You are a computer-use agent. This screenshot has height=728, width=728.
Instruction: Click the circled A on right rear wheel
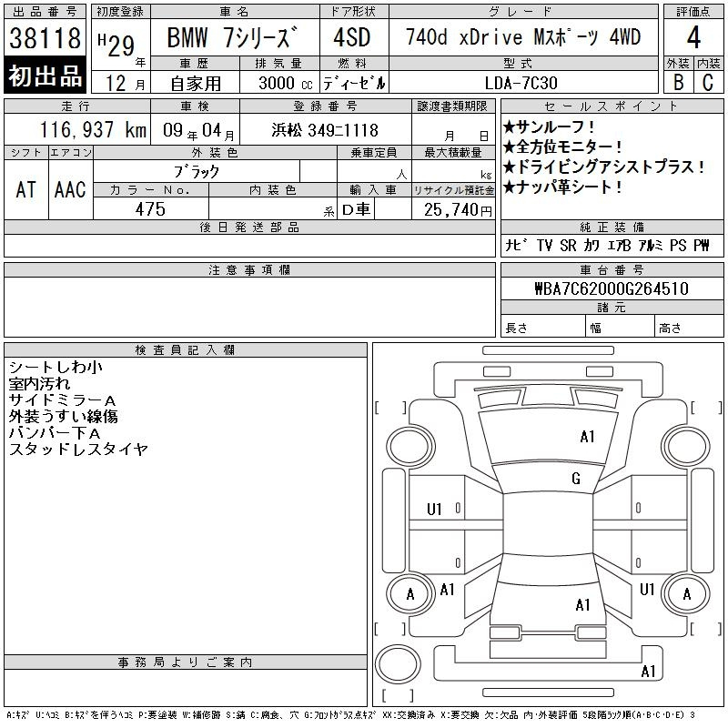(x=687, y=594)
